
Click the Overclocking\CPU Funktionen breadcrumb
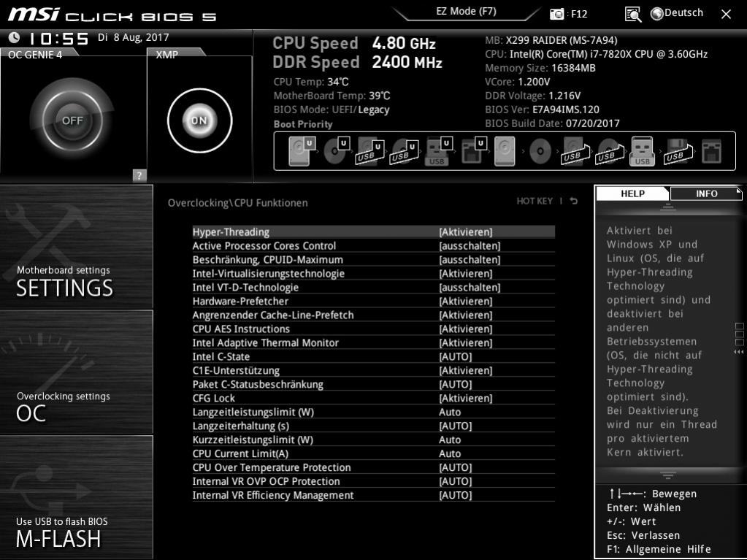[x=238, y=202]
